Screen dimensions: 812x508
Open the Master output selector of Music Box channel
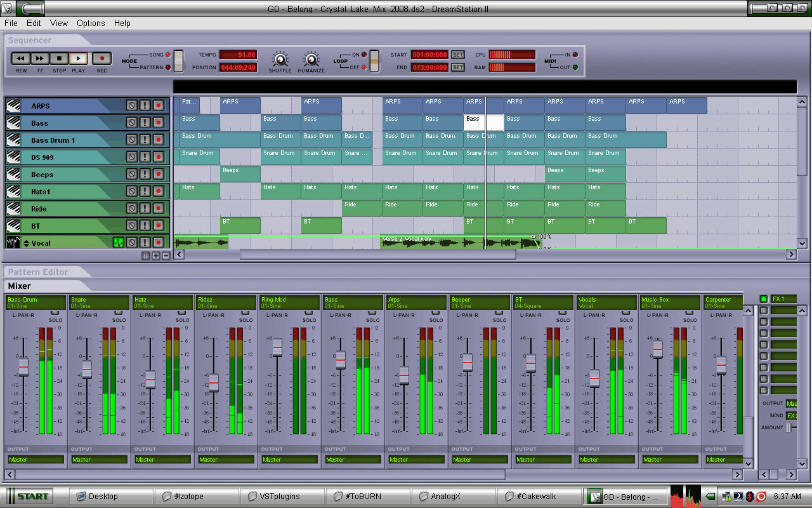click(671, 459)
